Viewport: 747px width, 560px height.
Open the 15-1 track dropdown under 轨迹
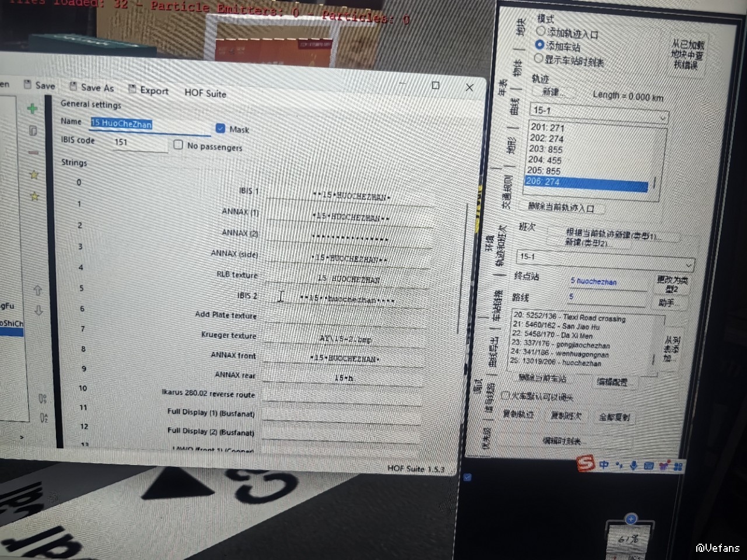tap(599, 113)
